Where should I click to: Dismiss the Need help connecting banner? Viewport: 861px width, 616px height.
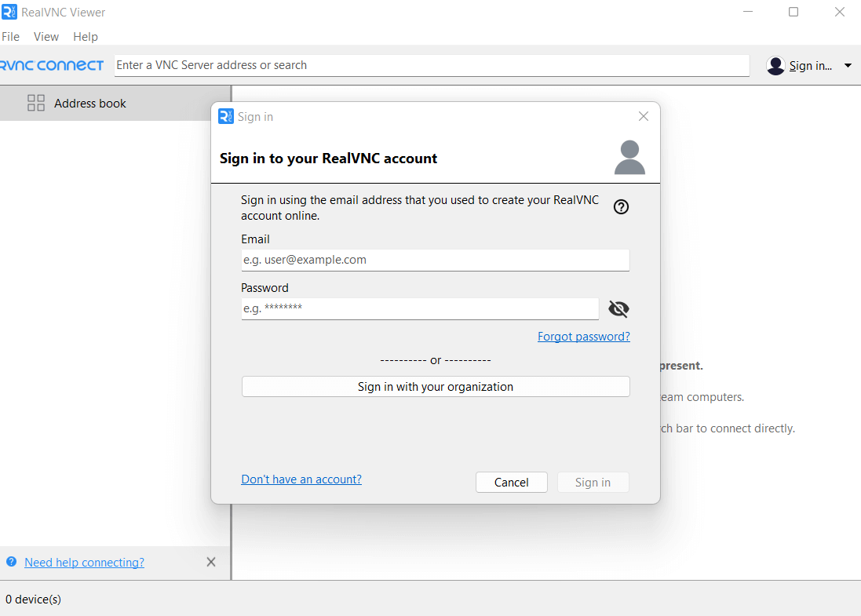tap(210, 562)
